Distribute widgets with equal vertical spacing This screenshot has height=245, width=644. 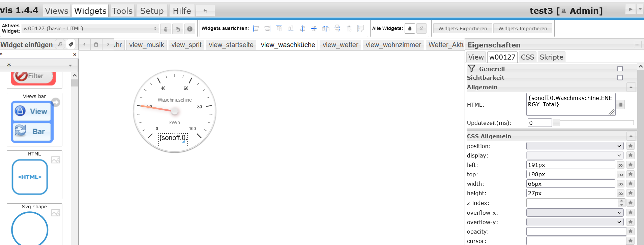tap(337, 29)
